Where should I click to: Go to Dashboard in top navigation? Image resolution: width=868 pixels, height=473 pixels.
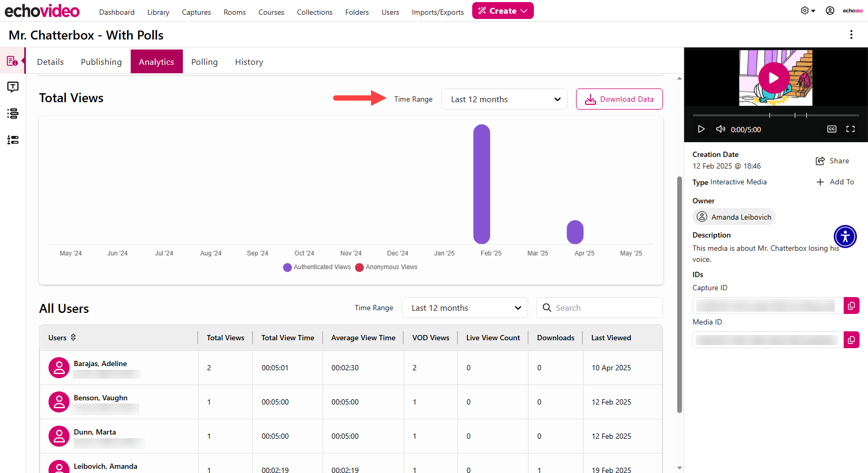[116, 12]
